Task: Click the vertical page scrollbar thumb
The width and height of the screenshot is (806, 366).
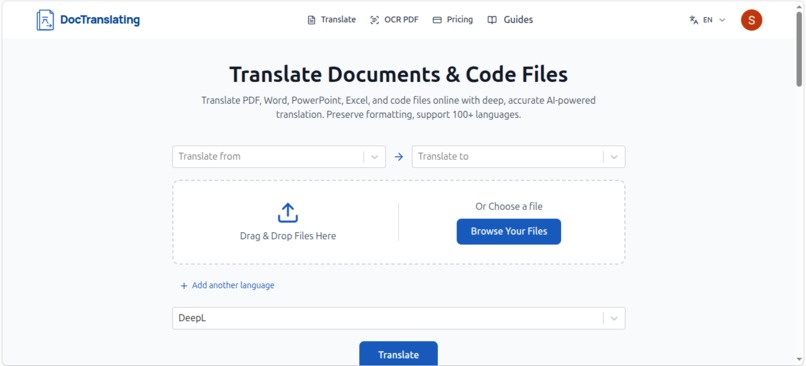Action: 799,48
